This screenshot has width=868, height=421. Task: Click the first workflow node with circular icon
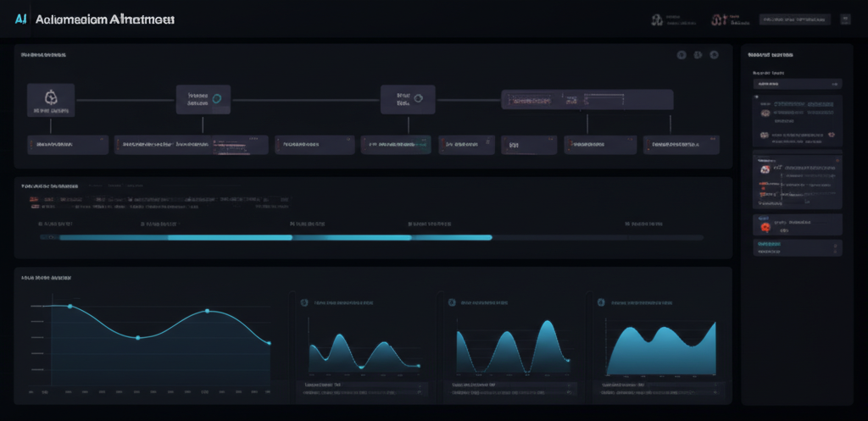point(51,99)
